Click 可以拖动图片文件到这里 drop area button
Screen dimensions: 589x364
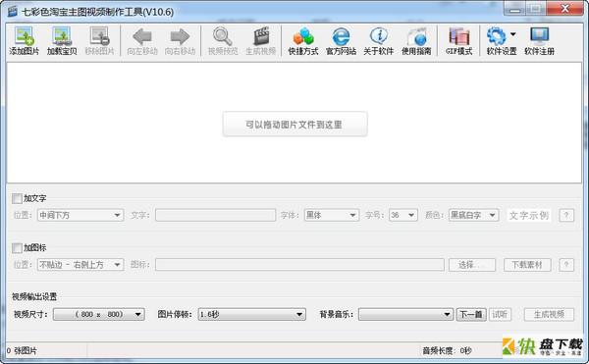[294, 125]
